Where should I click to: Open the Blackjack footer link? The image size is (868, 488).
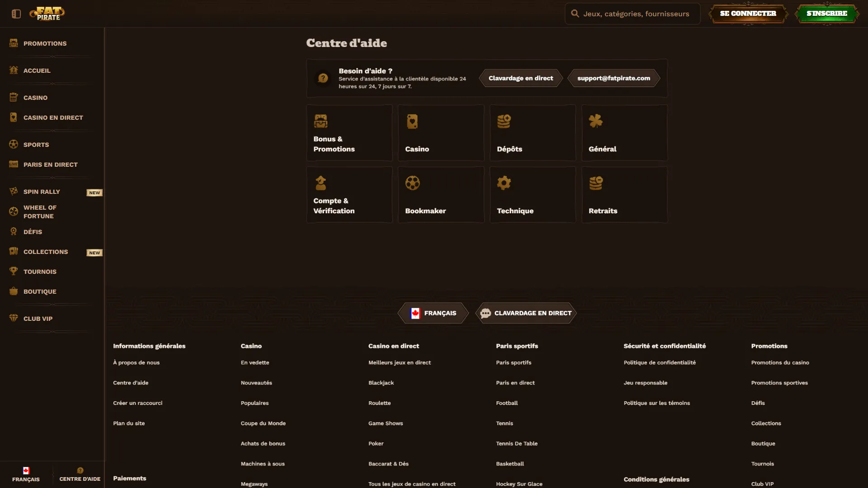coord(381,383)
